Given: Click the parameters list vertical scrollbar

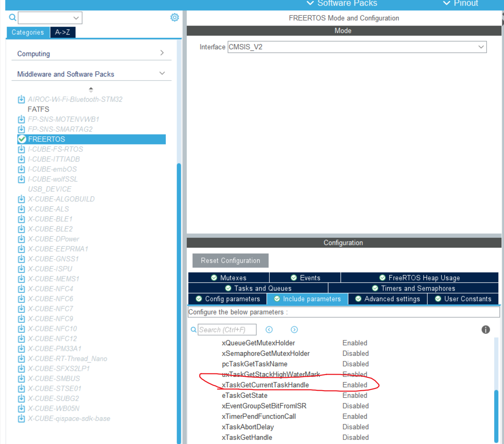Looking at the screenshot, I should click(496, 416).
